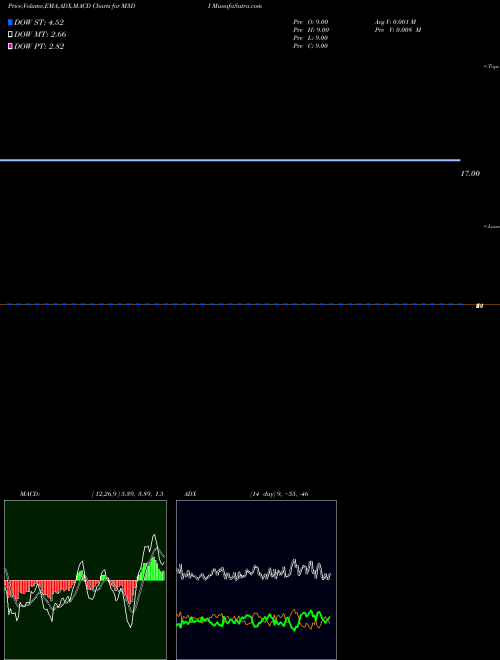Click the MunafaSutra.com watermark text
Screen dimensions: 500x660
236,6
